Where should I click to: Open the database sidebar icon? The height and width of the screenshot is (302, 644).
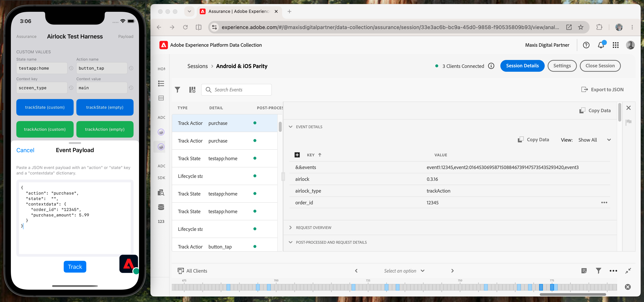161,207
